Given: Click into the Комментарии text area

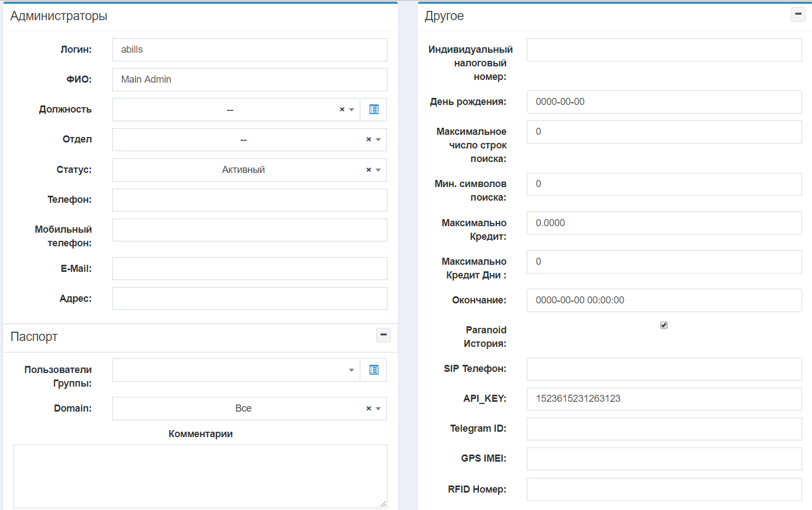Looking at the screenshot, I should pyautogui.click(x=200, y=476).
